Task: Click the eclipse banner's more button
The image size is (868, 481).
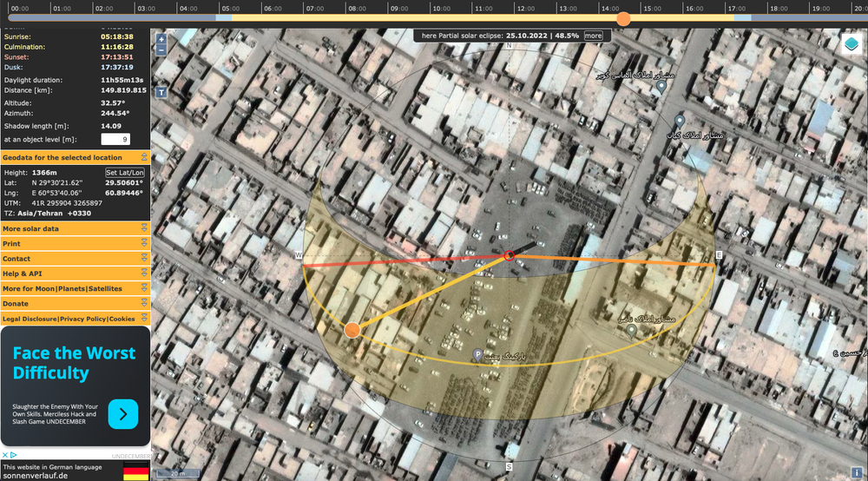Action: 593,36
